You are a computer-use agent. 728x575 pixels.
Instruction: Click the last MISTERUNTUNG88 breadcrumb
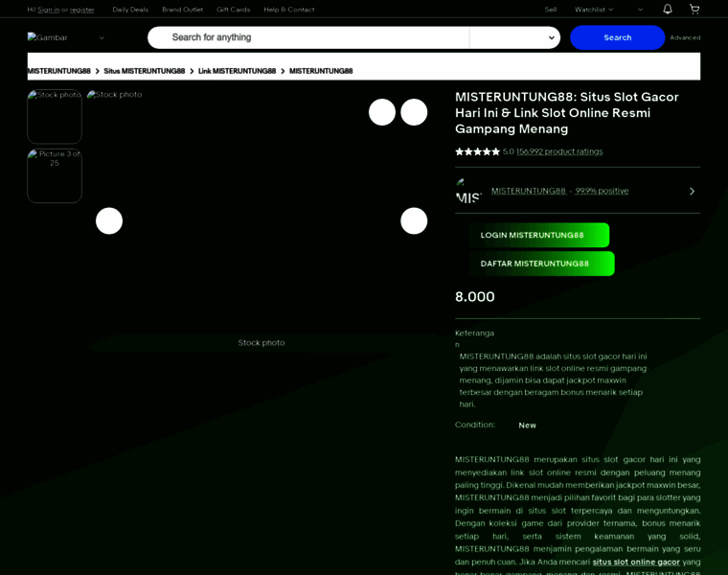coord(321,71)
